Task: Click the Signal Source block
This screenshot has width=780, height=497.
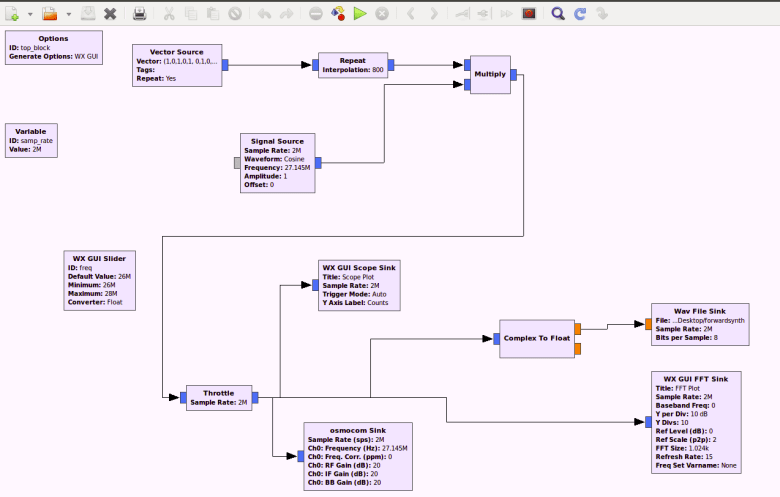Action: [x=277, y=162]
